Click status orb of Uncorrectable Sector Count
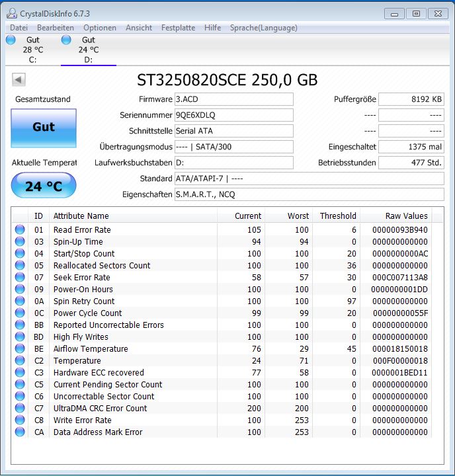 tap(20, 396)
